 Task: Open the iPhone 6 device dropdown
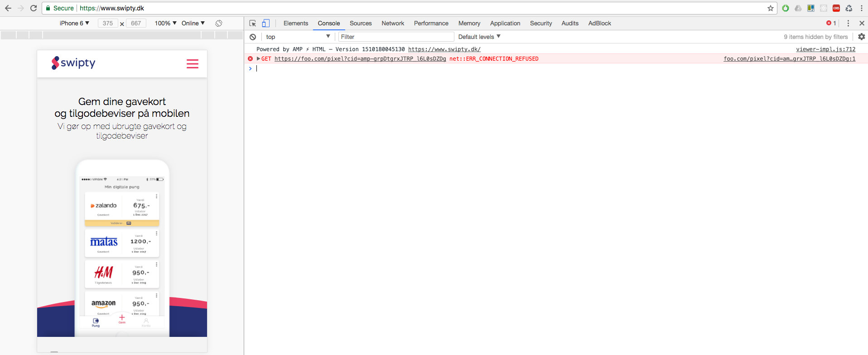coord(74,23)
